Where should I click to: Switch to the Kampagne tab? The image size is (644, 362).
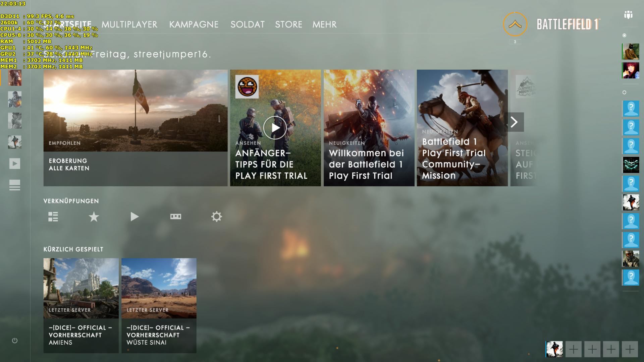click(x=194, y=24)
